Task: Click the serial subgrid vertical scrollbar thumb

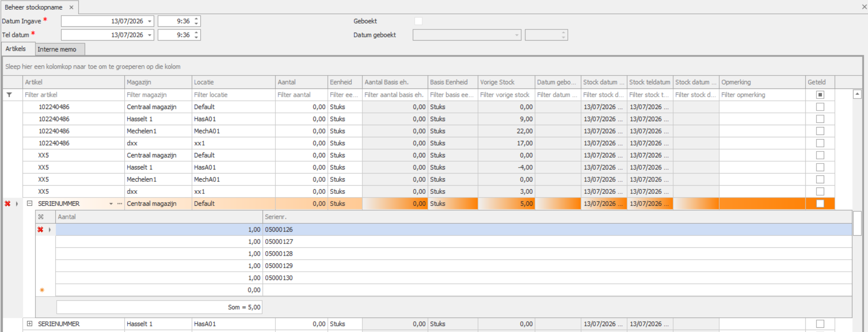Action: tap(857, 223)
